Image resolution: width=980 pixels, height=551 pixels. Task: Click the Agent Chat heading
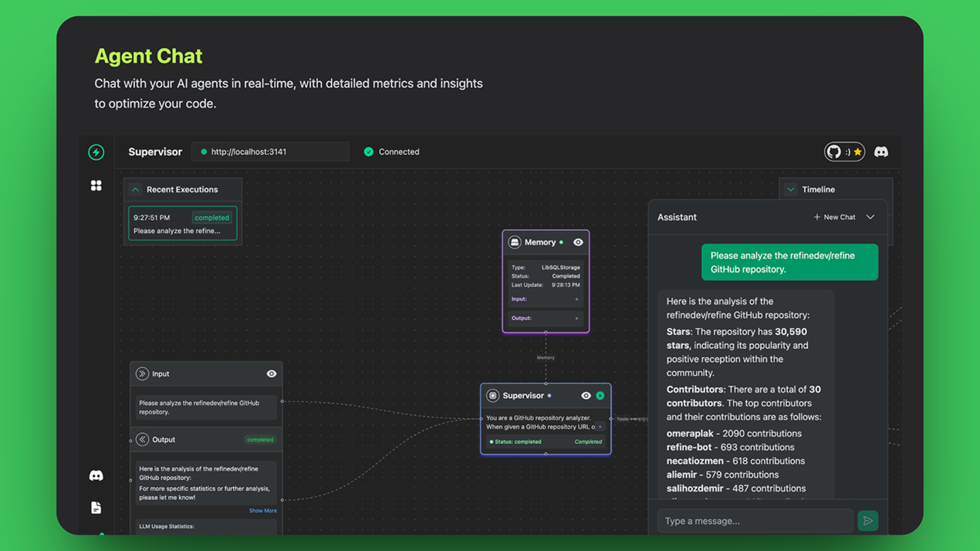tap(148, 56)
